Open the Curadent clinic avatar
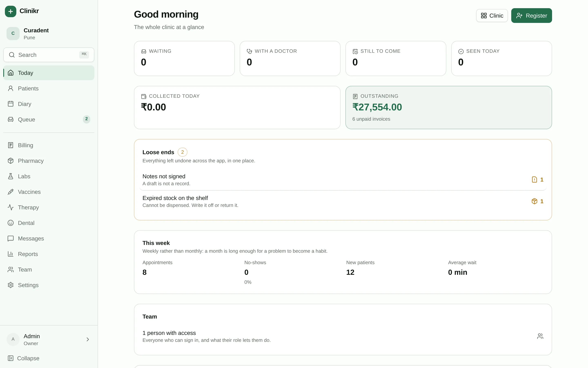This screenshot has width=588, height=368. tap(13, 33)
